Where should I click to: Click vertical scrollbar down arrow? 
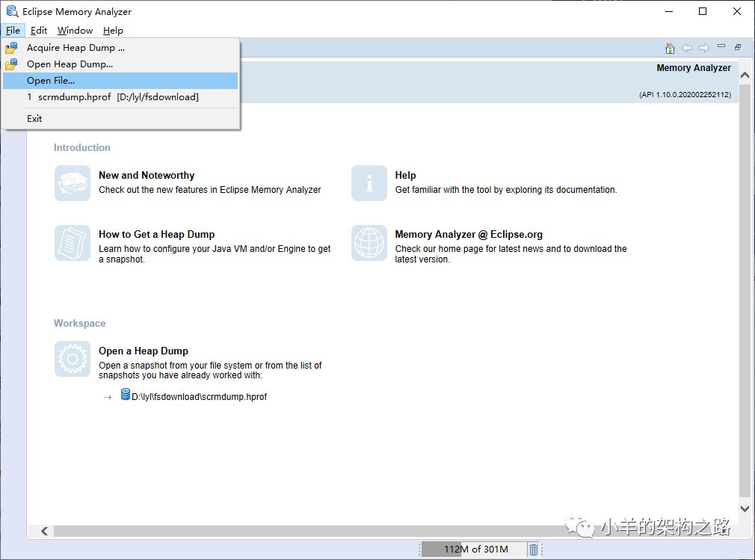click(745, 508)
